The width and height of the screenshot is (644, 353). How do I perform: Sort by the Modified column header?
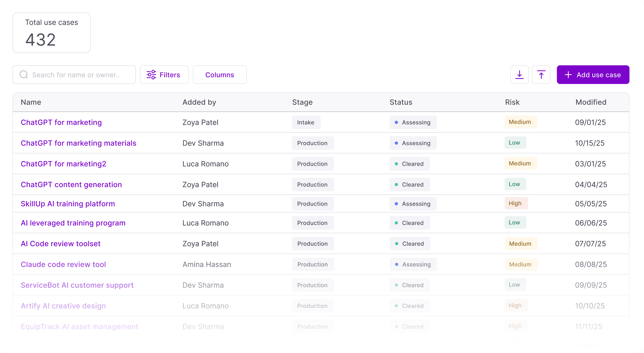(x=591, y=102)
